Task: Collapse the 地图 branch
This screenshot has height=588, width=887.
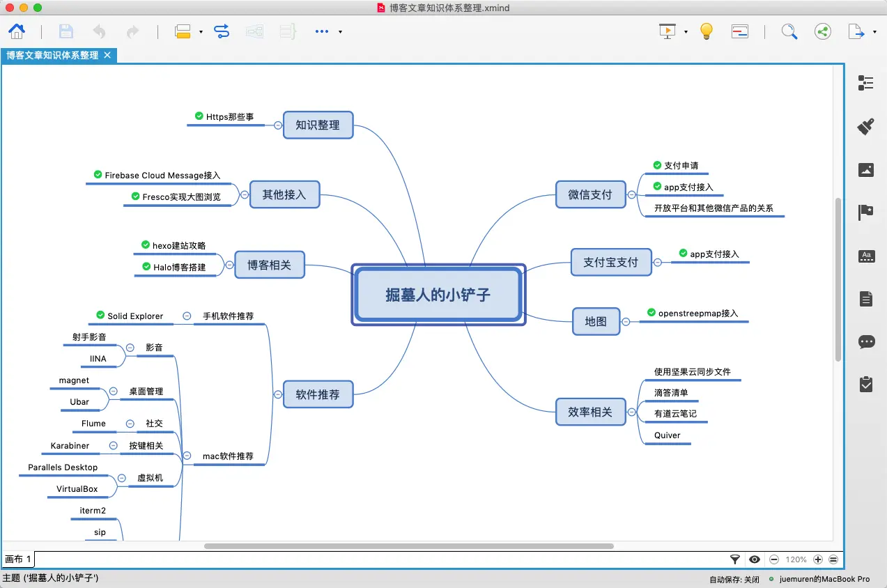Action: [626, 322]
